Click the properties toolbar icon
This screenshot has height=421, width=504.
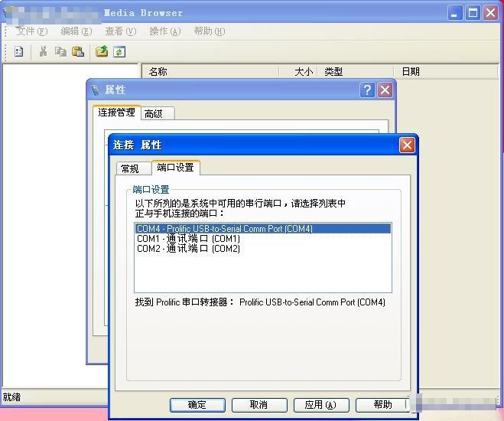[x=18, y=51]
